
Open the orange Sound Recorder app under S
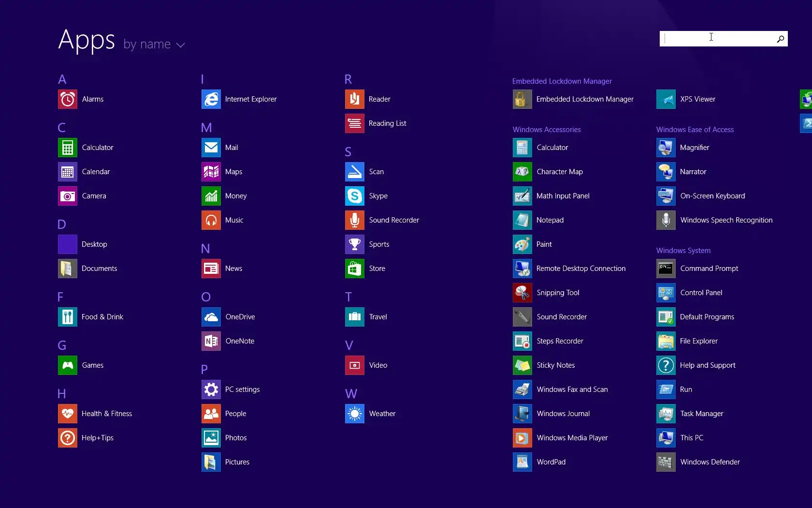pos(355,220)
